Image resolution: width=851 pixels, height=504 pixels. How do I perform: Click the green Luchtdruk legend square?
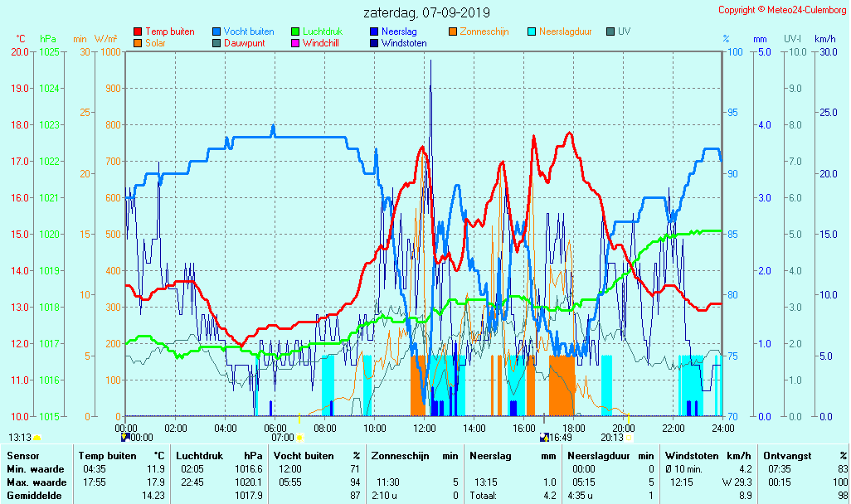[295, 31]
